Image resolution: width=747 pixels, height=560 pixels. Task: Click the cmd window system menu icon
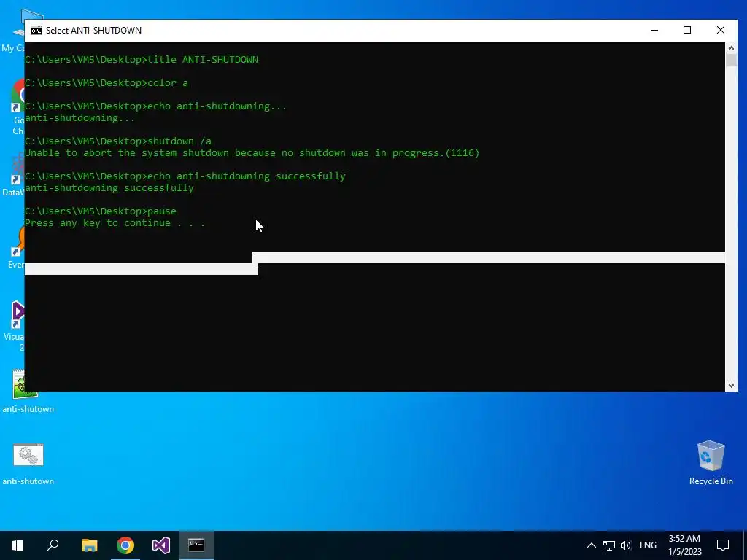click(x=36, y=31)
